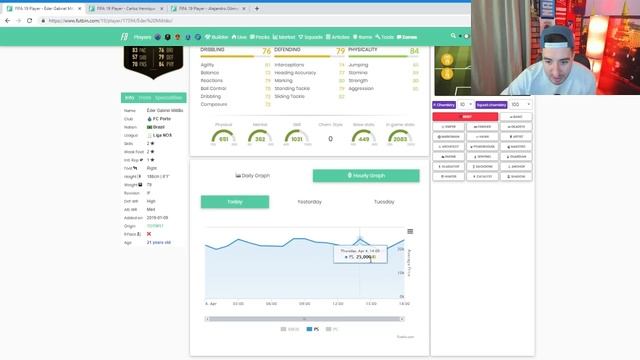The width and height of the screenshot is (640, 360).
Task: Click the padlock icon in the address bar
Action: 43,20
